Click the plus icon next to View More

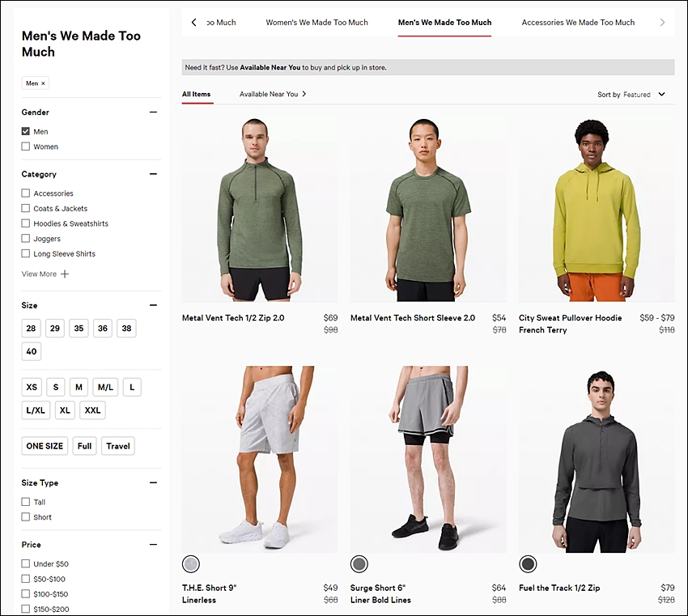click(65, 274)
